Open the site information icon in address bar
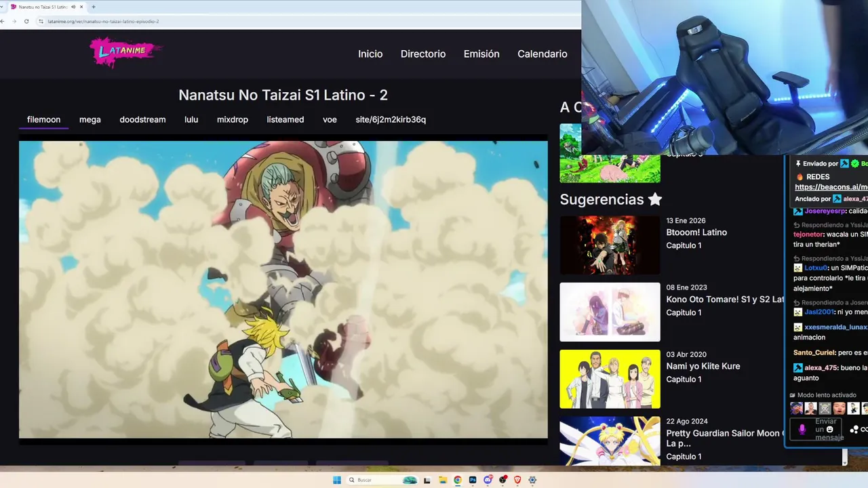 (41, 21)
